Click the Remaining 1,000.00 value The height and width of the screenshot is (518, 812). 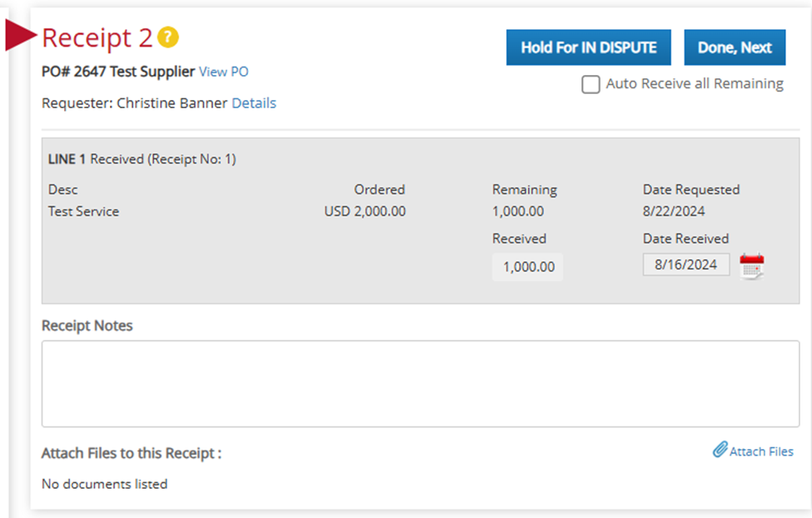(517, 212)
